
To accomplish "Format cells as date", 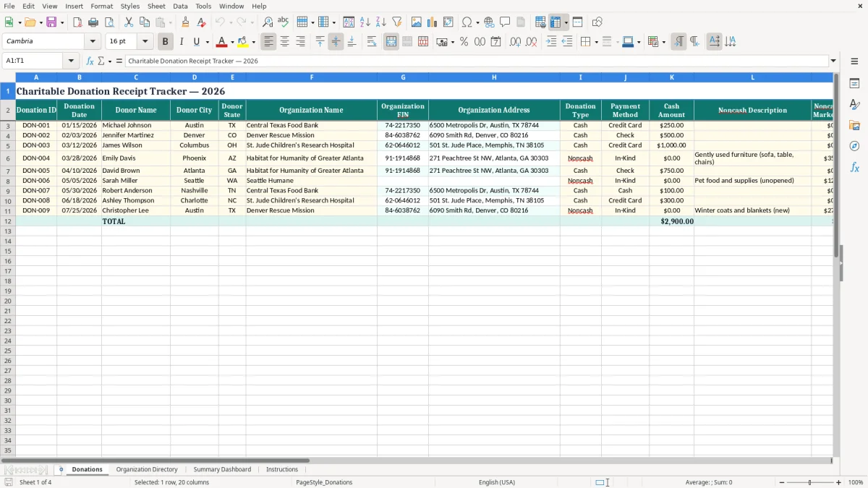I will tap(495, 42).
